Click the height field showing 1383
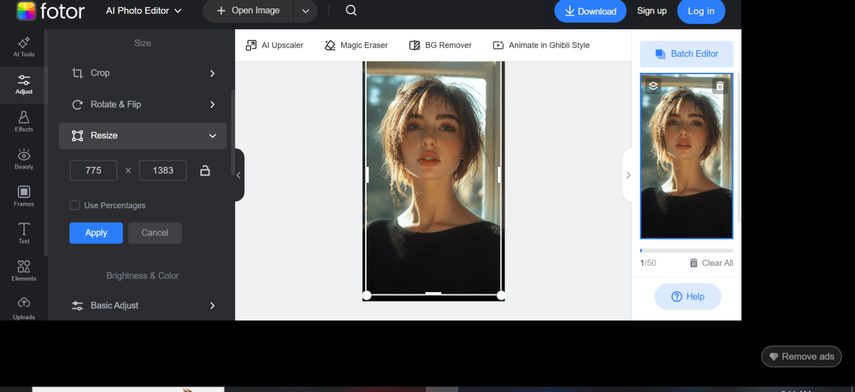The image size is (855, 392). 163,171
